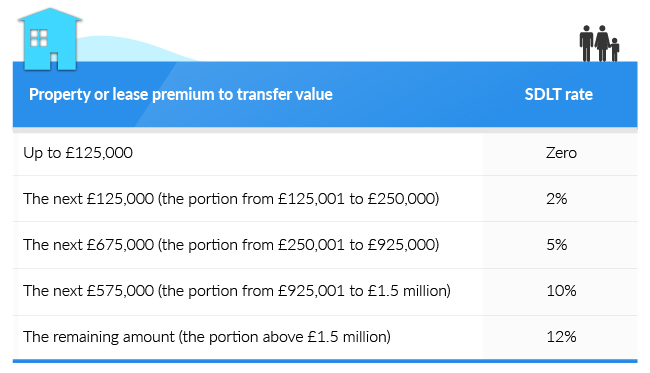Click the adult man figure in family icon
Screen dimensions: 650x373
(586, 44)
